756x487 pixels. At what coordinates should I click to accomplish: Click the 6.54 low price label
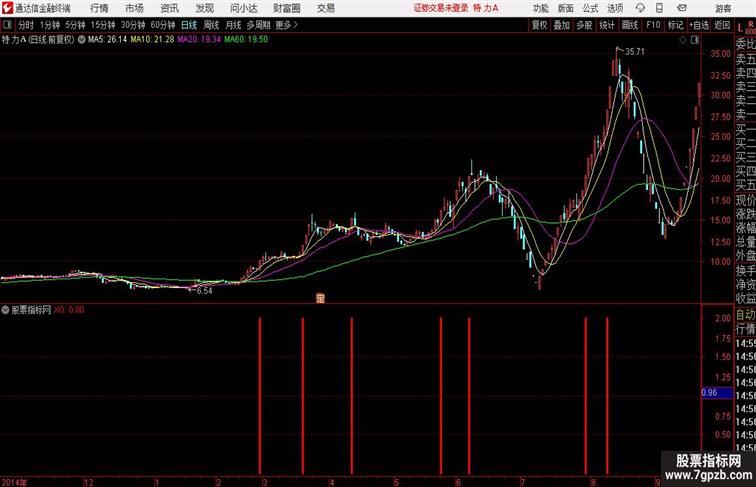(204, 291)
